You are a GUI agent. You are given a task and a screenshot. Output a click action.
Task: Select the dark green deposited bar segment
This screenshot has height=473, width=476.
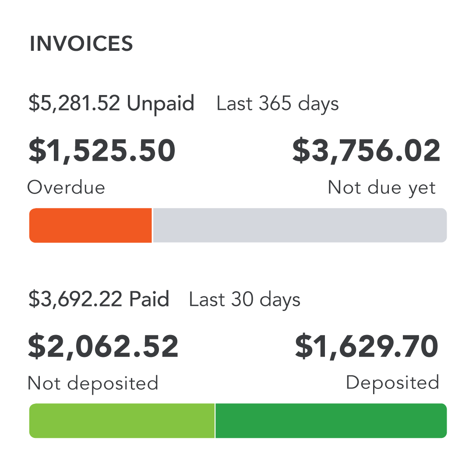click(x=331, y=420)
